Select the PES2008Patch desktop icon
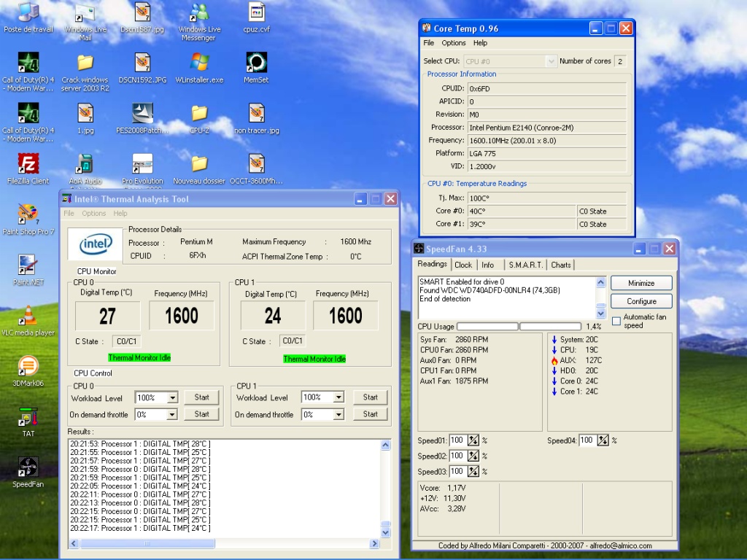This screenshot has width=747, height=560. click(142, 119)
